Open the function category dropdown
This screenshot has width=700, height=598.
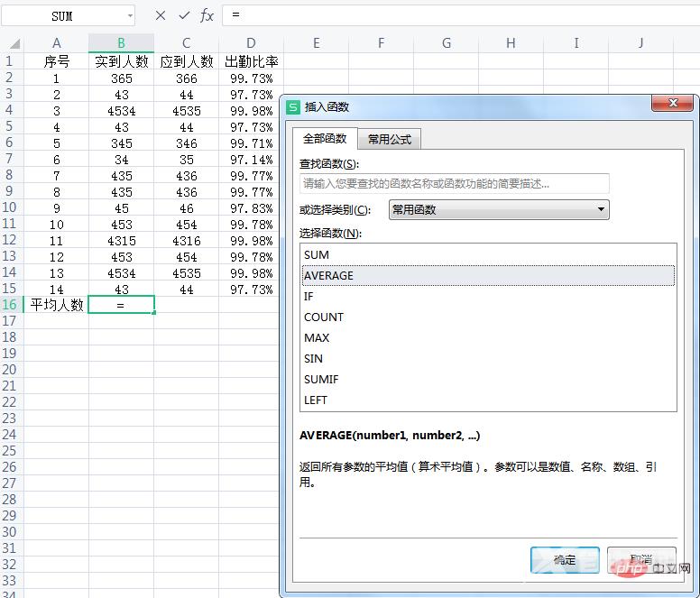tap(601, 209)
